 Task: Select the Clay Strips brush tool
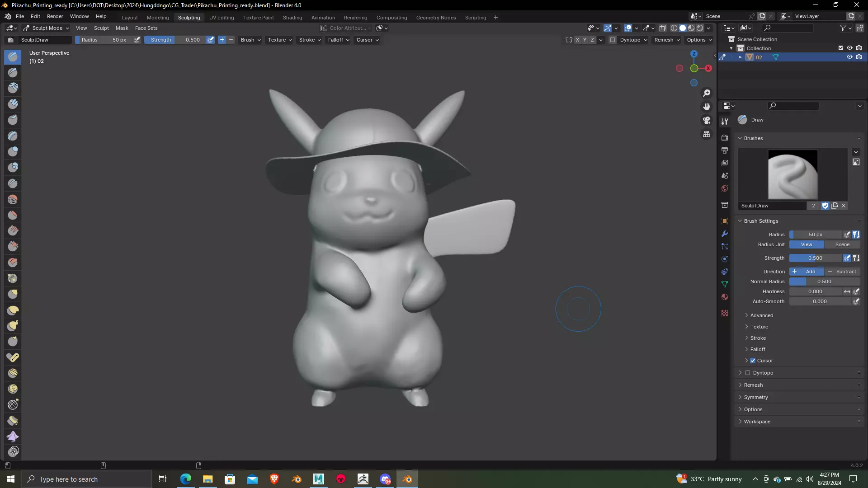click(x=13, y=104)
